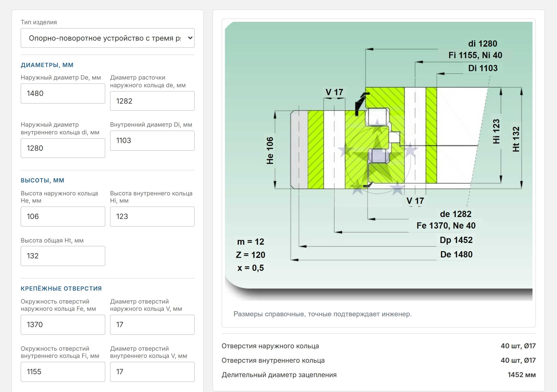The width and height of the screenshot is (557, 392).
Task: Click the 'Отверстия внутреннего кольца' row label
Action: click(273, 361)
